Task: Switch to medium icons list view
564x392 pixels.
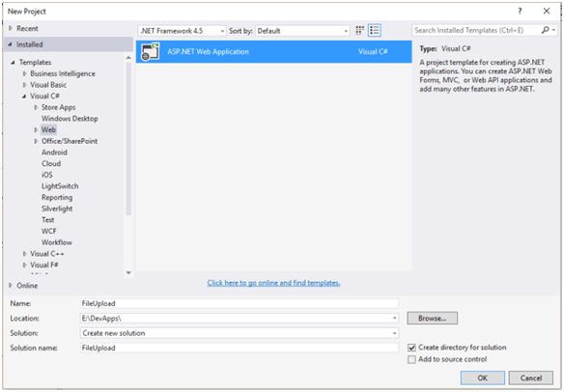Action: [x=375, y=30]
